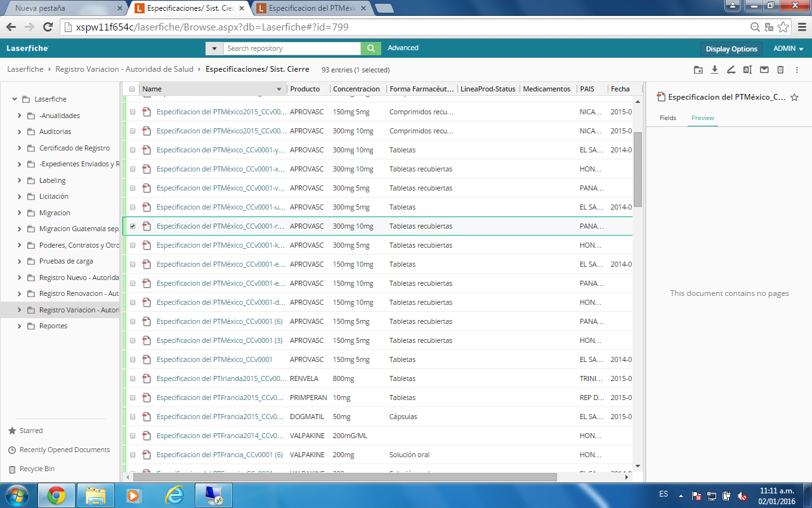This screenshot has height=508, width=812.
Task: Open Internet Explorer from the taskbar
Action: [x=174, y=495]
